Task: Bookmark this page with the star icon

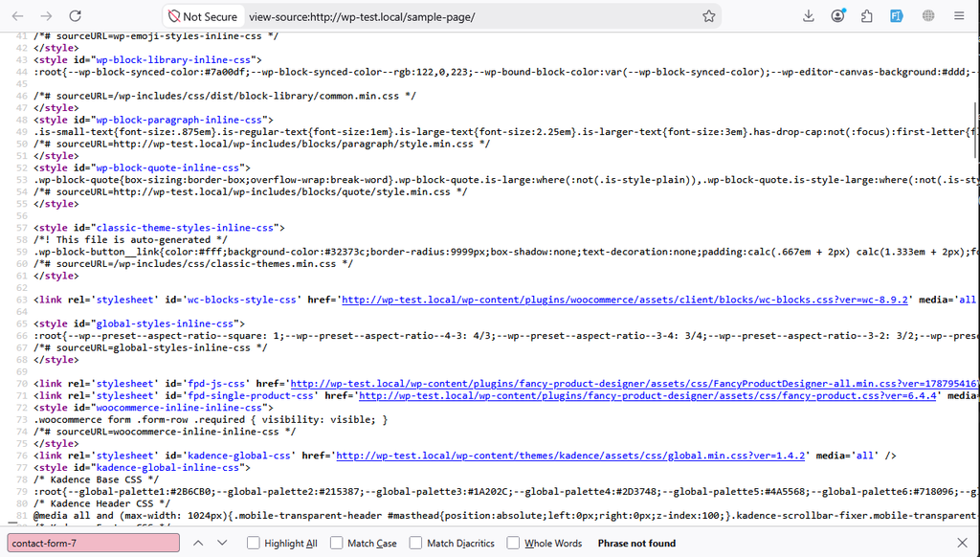Action: [708, 16]
